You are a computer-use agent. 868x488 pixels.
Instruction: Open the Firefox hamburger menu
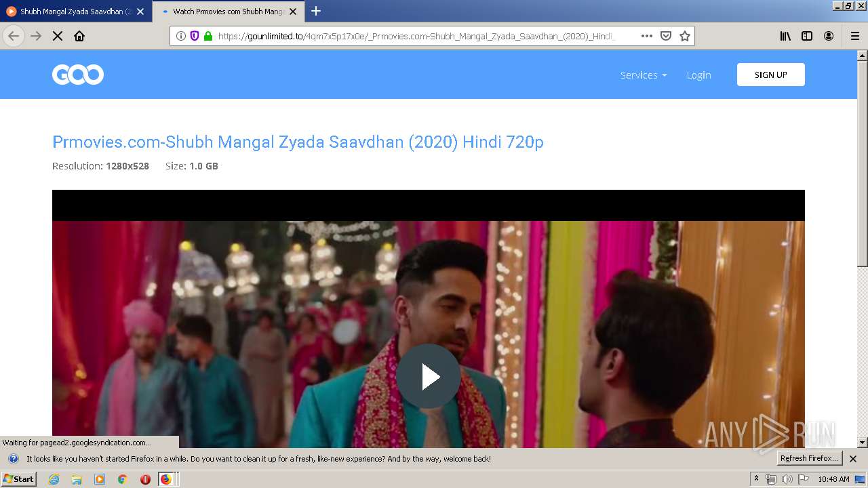pos(854,36)
